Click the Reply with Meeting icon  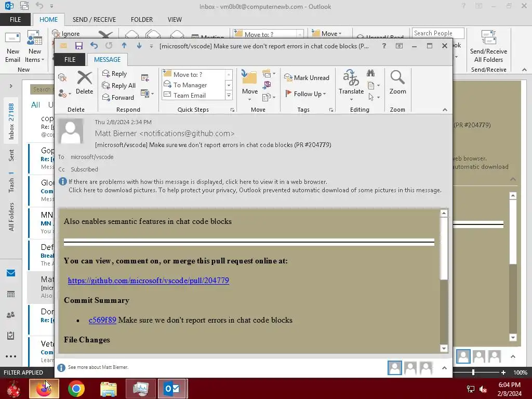pyautogui.click(x=145, y=78)
